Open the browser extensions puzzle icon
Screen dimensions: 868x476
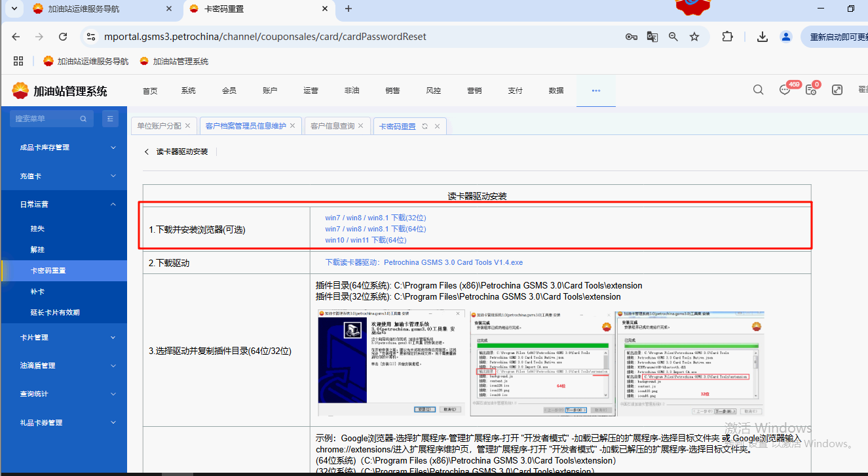[x=727, y=37]
